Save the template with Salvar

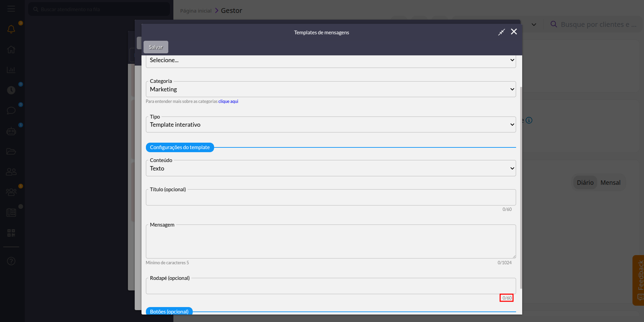point(156,47)
